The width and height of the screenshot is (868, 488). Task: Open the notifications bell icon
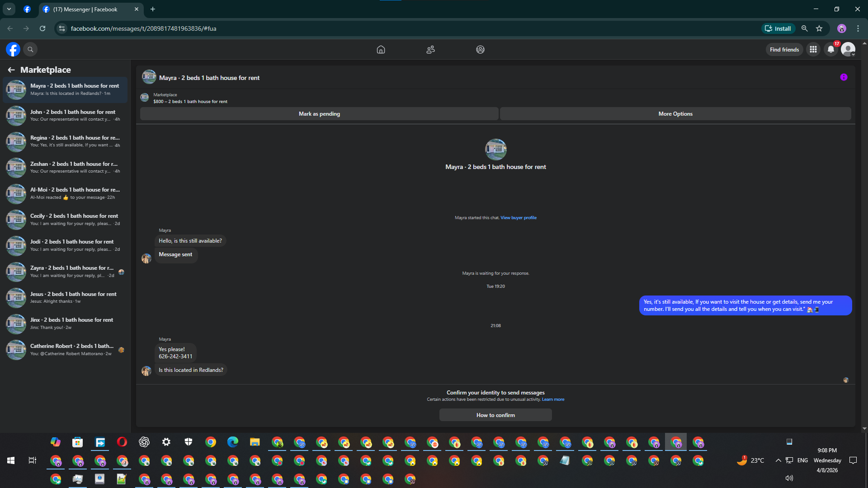(x=831, y=50)
